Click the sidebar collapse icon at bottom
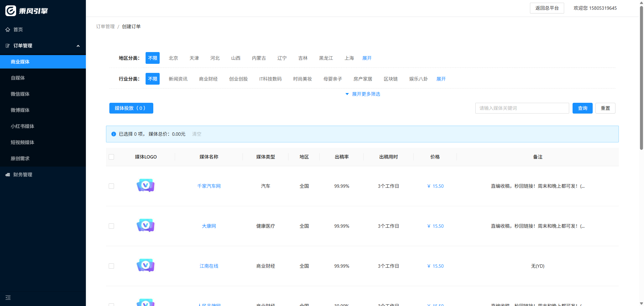The width and height of the screenshot is (644, 306). (x=8, y=298)
